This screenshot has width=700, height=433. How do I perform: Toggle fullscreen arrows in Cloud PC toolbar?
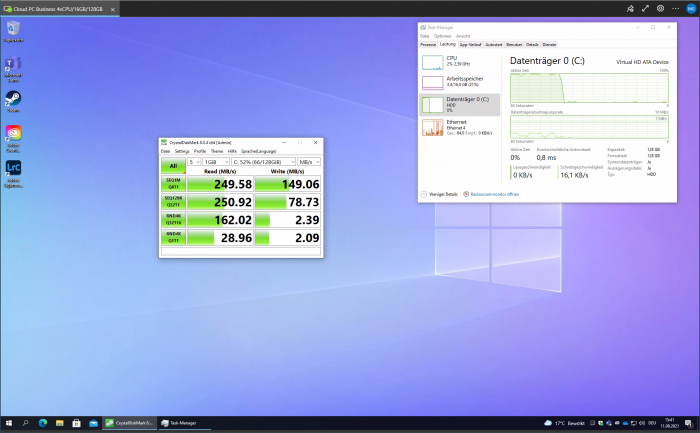(645, 8)
